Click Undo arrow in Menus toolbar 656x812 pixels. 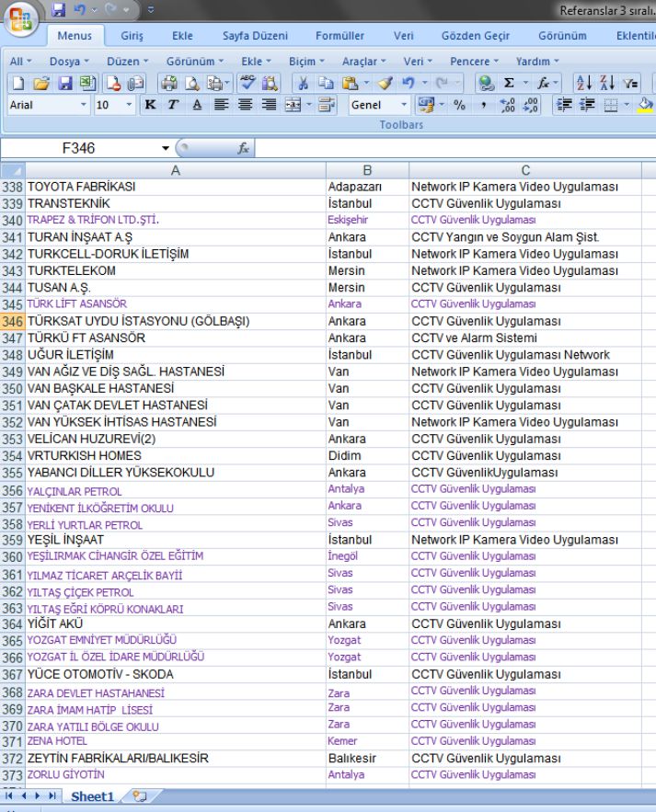tap(409, 83)
